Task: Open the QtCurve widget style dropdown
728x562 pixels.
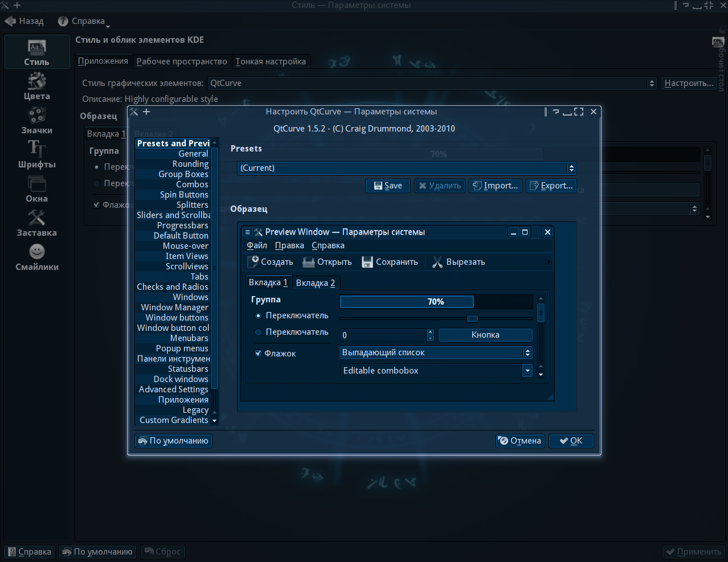Action: pos(432,83)
